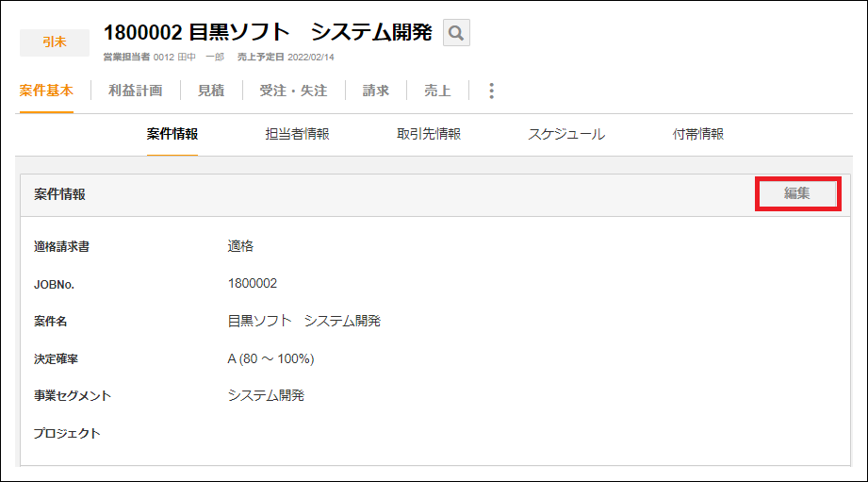View the 付帯情報 sub-tab

697,134
